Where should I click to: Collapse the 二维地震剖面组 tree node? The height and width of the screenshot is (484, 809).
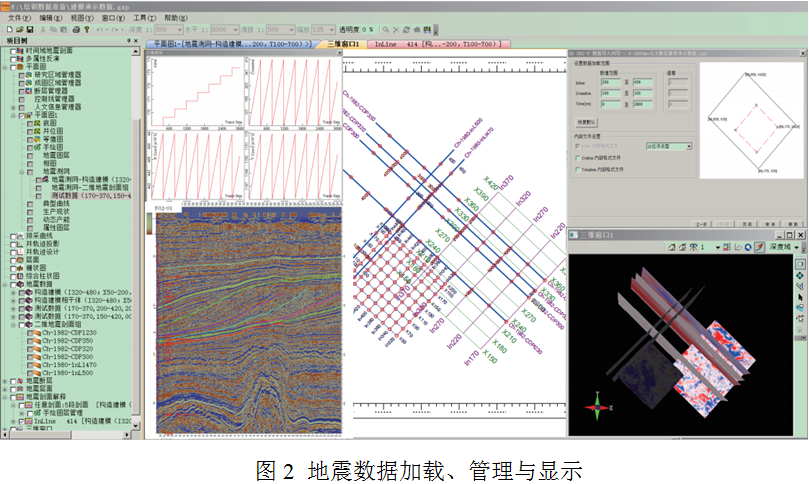[x=13, y=325]
